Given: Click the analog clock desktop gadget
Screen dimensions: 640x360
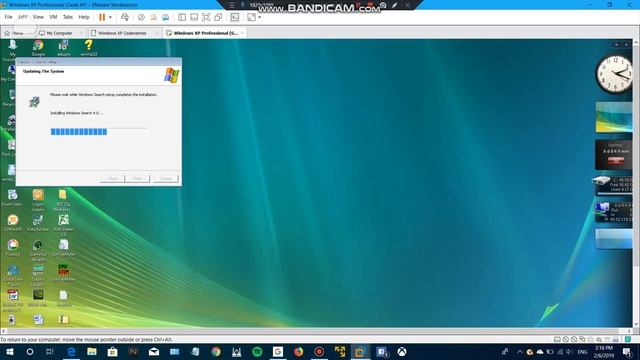Looking at the screenshot, I should [x=614, y=74].
